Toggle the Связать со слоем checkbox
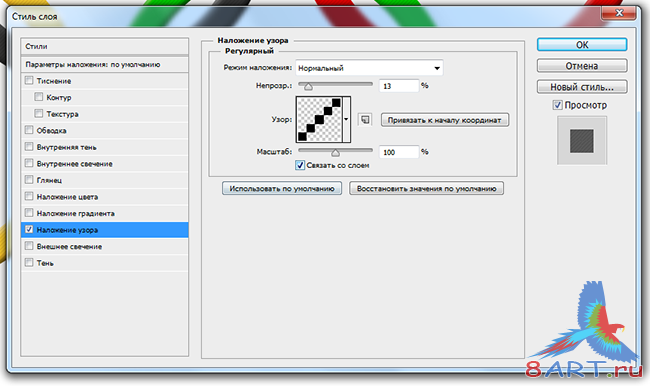The image size is (650, 386). pos(300,165)
